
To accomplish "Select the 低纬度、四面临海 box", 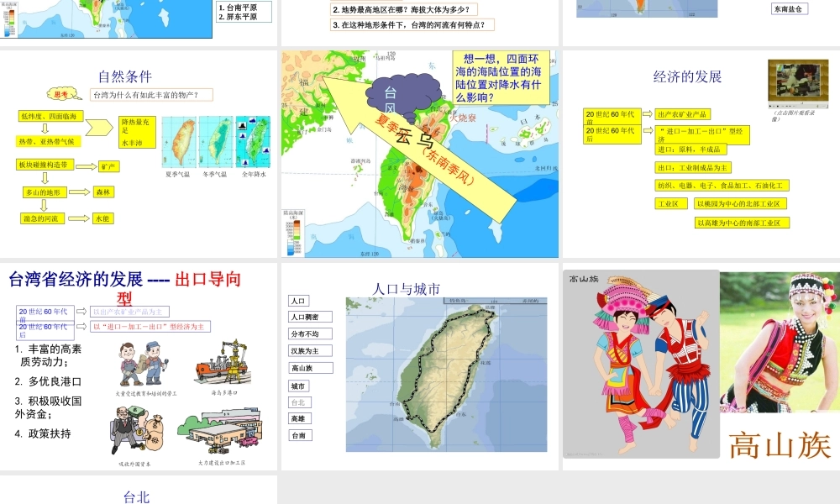I will tap(50, 116).
